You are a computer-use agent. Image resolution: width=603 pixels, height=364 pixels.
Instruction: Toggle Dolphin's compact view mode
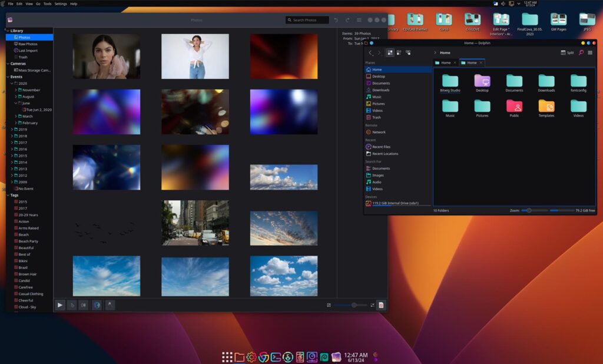pos(398,52)
